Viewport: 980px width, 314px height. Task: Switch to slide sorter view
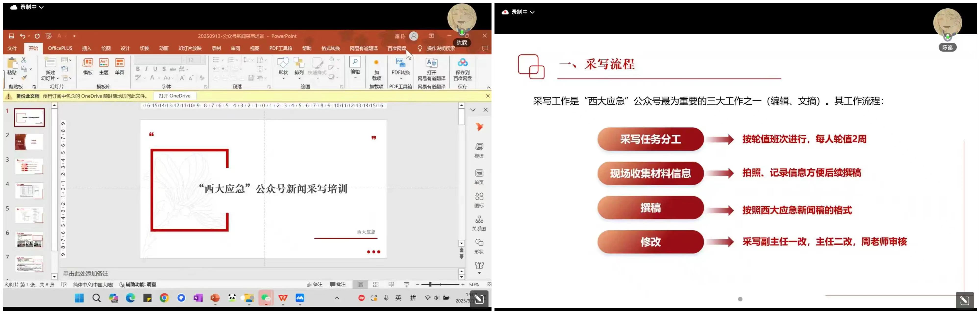(x=376, y=284)
